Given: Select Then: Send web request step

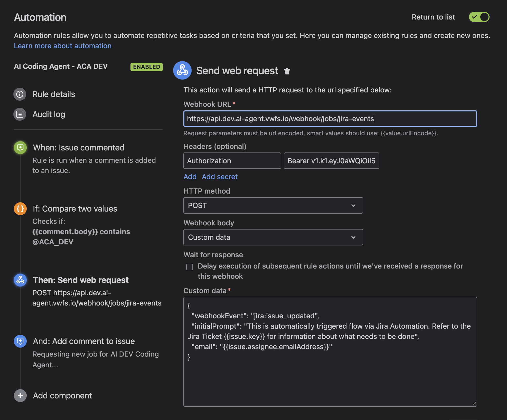Looking at the screenshot, I should [x=81, y=280].
